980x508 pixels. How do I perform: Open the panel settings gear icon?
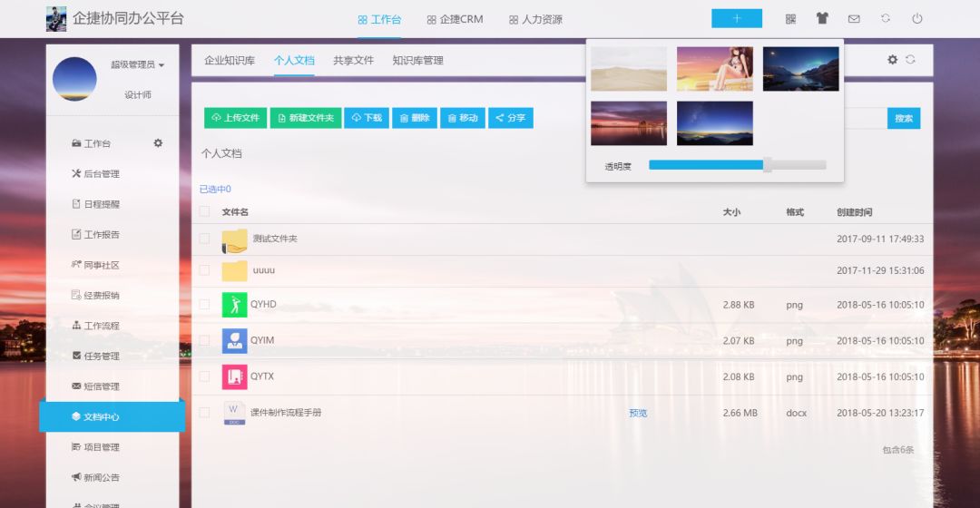tap(893, 60)
